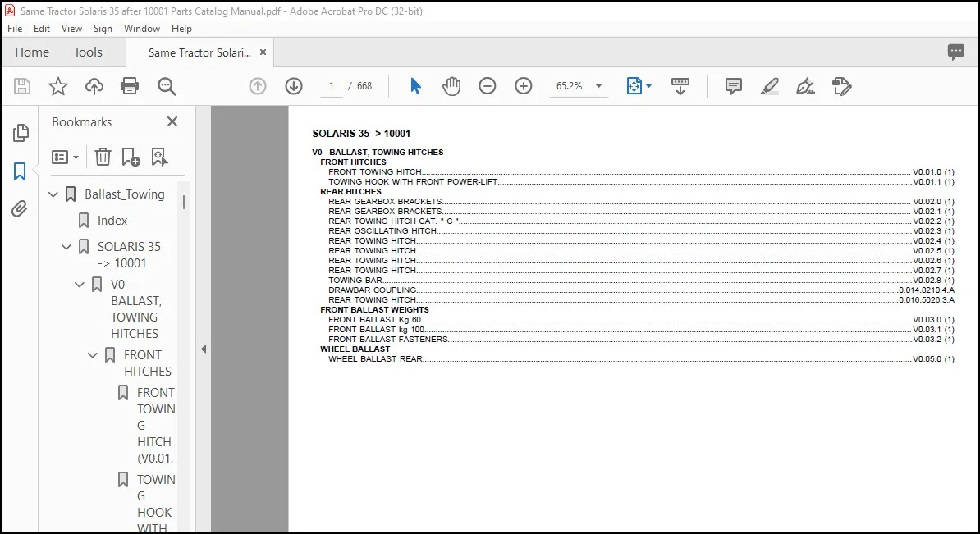Open the Edit menu

tap(42, 29)
